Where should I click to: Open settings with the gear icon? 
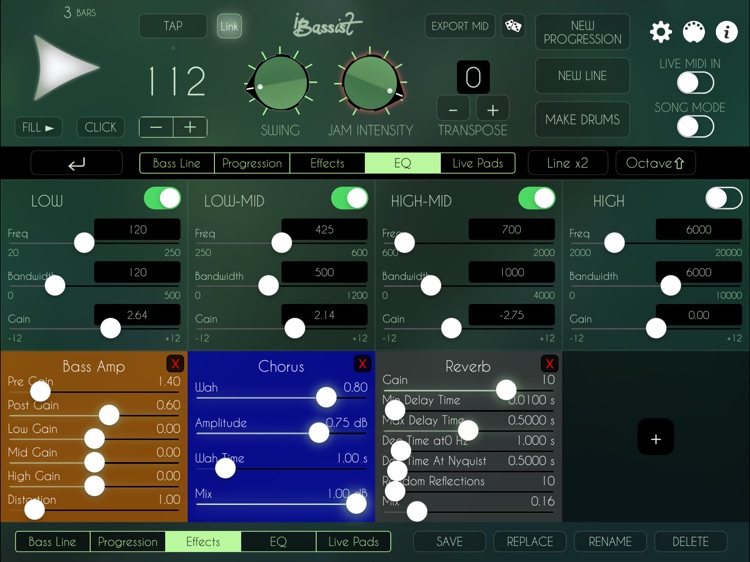(661, 32)
